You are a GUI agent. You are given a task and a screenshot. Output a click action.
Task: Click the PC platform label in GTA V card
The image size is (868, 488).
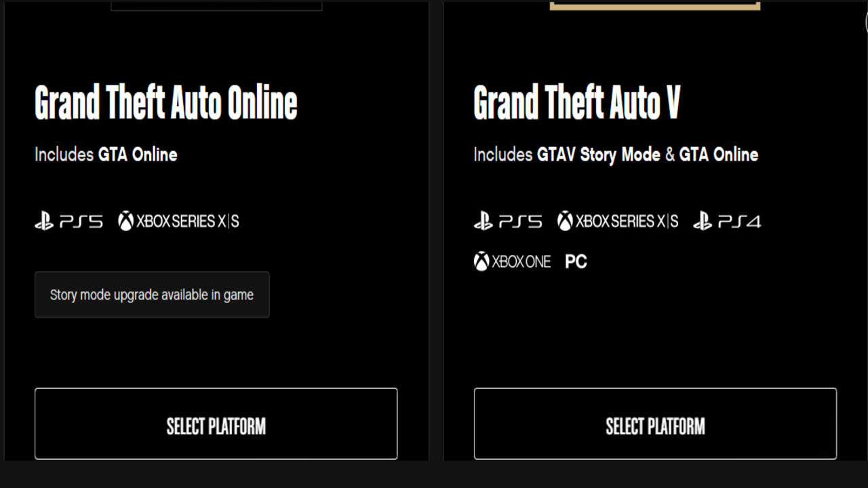pos(576,262)
